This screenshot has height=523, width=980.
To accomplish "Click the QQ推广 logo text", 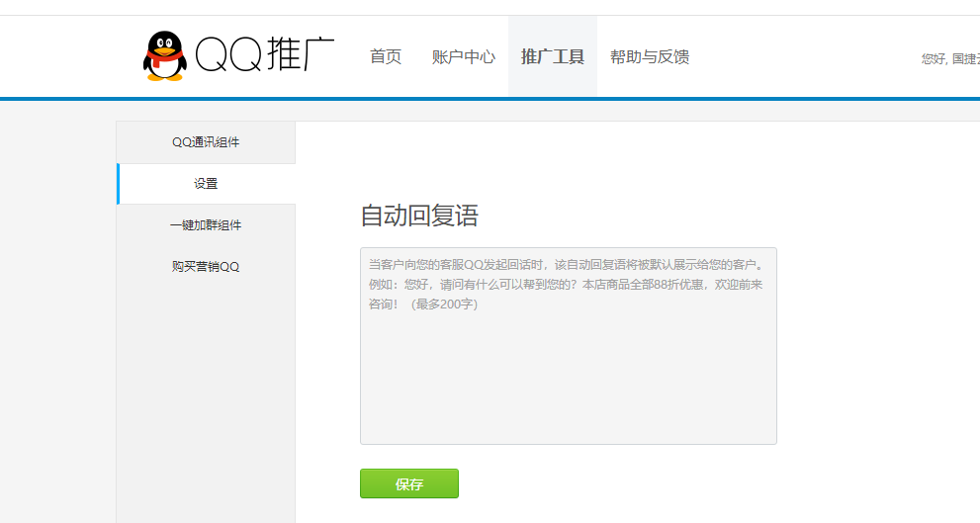I will (265, 56).
